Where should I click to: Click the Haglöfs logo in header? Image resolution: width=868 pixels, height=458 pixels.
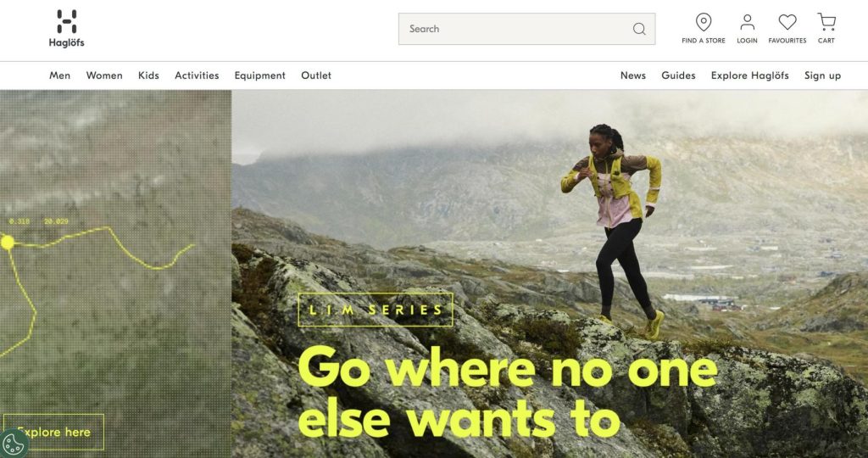(x=66, y=28)
